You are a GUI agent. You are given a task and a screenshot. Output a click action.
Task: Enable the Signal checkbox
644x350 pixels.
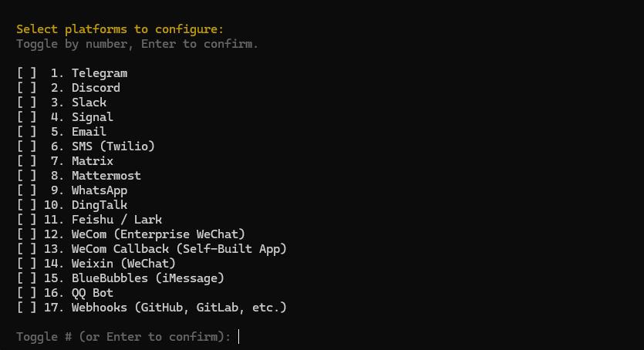click(26, 117)
